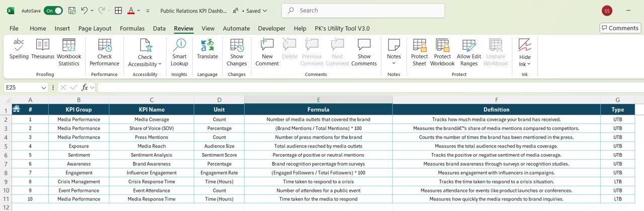
Task: Open Customize Quick Access Toolbar dropdown
Action: [147, 11]
